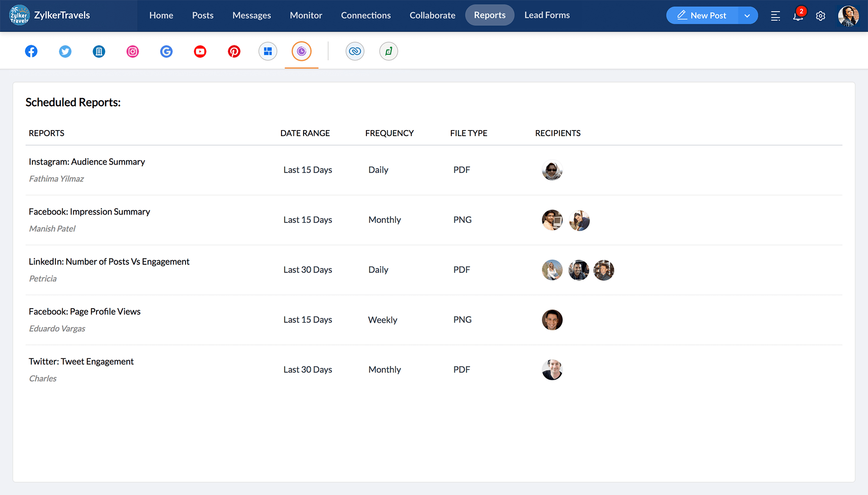This screenshot has width=868, height=495.
Task: Select the Reports tab
Action: pos(490,15)
